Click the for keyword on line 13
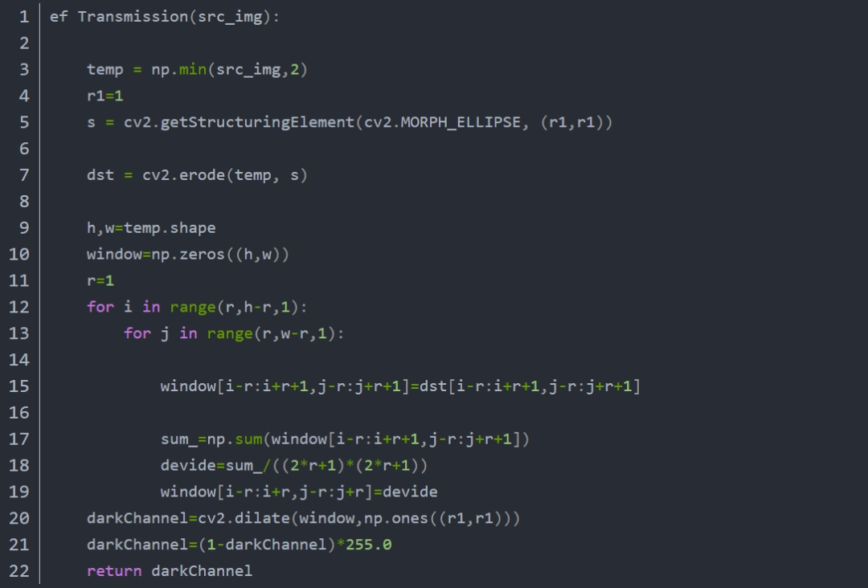 137,333
